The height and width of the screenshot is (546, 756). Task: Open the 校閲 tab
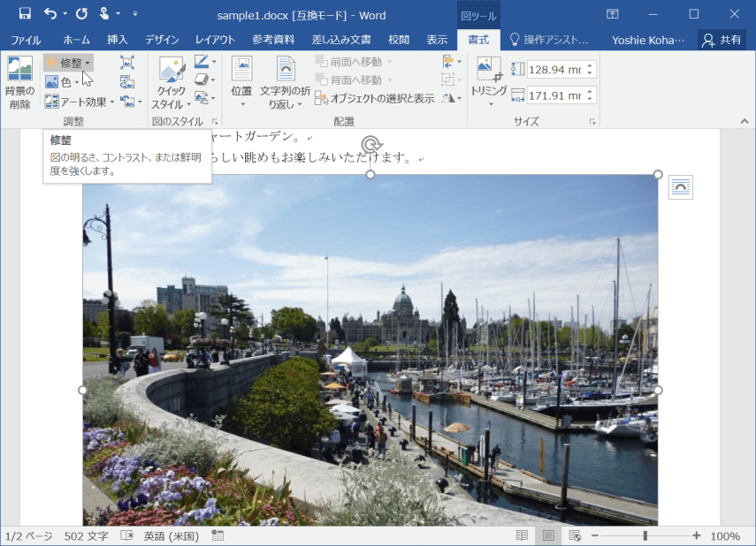399,40
